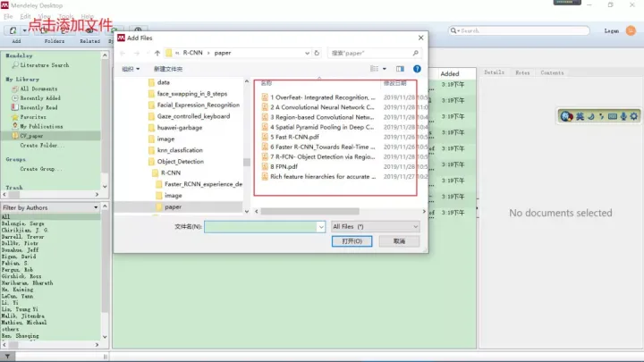Screen dimensions: 644x362
Task: Click the microphone icon in IME bar
Action: 623,116
